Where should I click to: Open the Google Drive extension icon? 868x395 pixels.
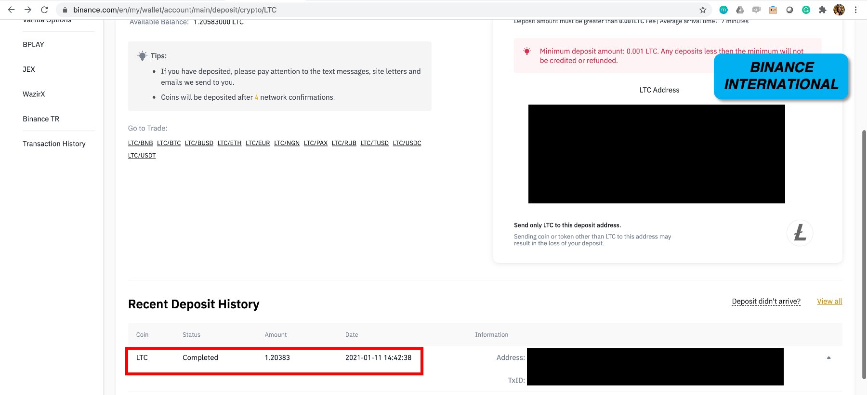coord(740,10)
